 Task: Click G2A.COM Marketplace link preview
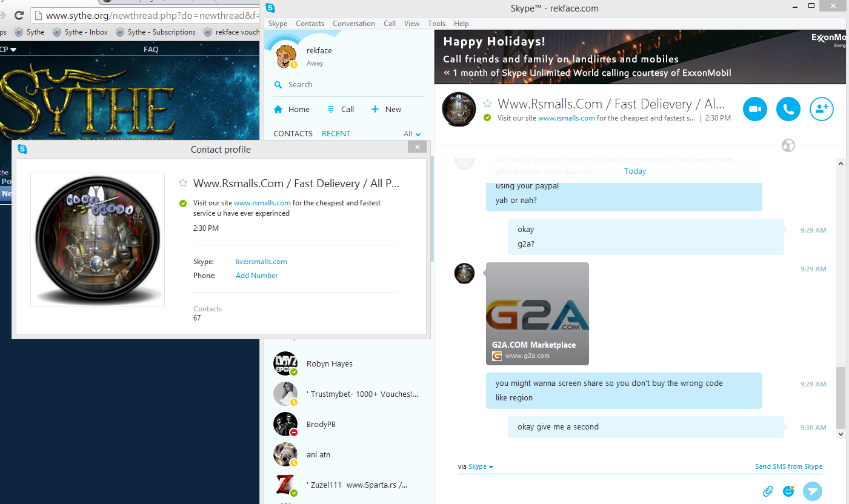pyautogui.click(x=538, y=314)
